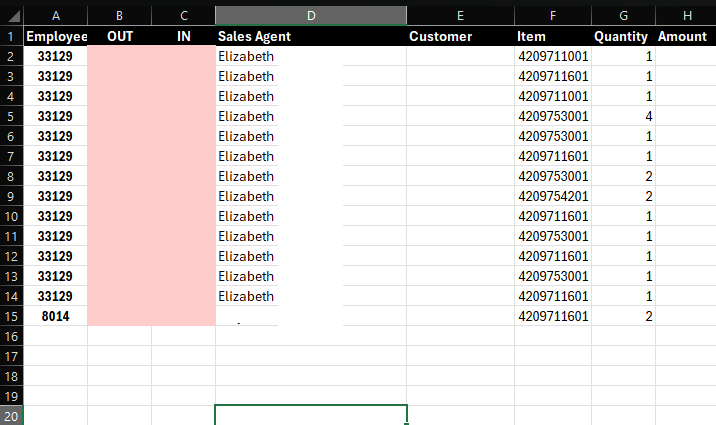The image size is (716, 425).
Task: Select employee 33129 in row 14
Action: pyautogui.click(x=55, y=296)
